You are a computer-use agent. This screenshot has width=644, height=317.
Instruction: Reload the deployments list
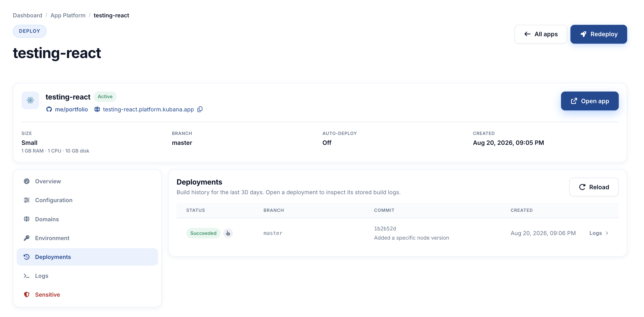[594, 187]
